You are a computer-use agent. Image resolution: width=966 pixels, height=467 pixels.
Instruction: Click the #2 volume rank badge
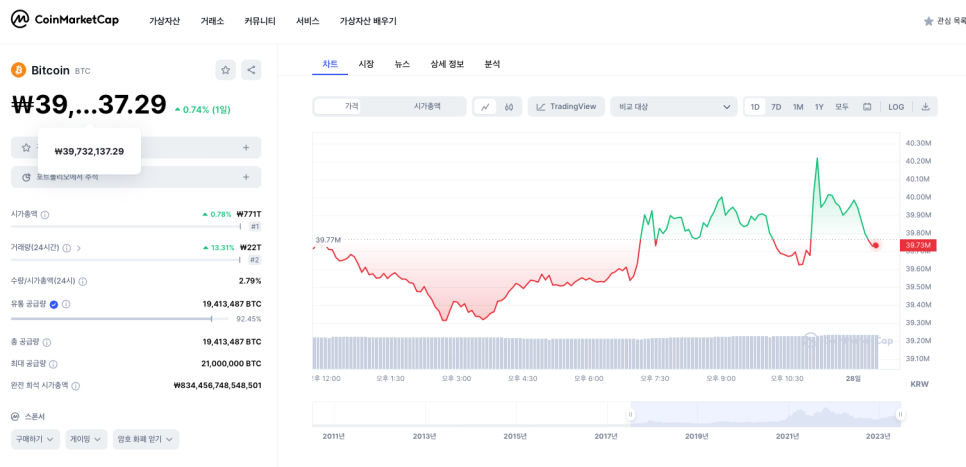click(x=255, y=260)
